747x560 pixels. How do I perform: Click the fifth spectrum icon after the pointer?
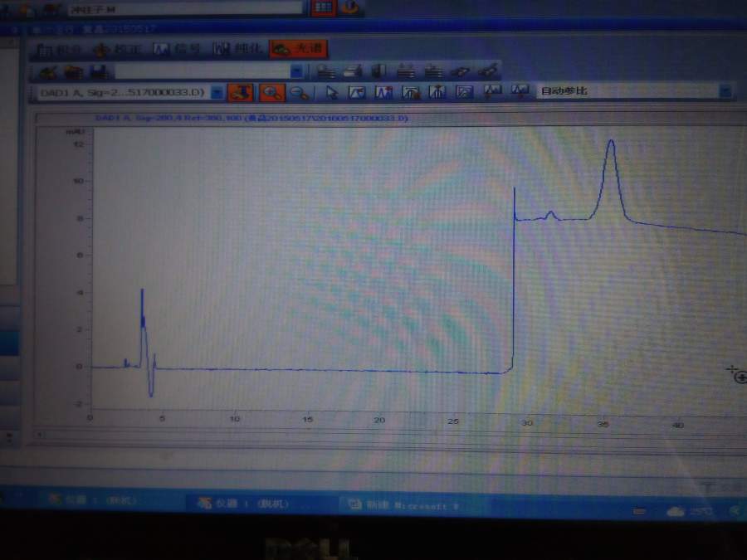pos(465,91)
